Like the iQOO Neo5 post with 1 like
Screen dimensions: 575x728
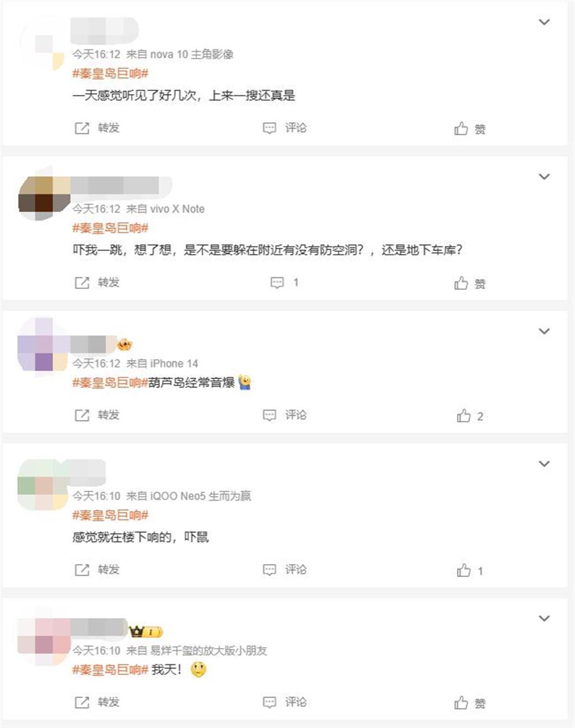(x=470, y=570)
